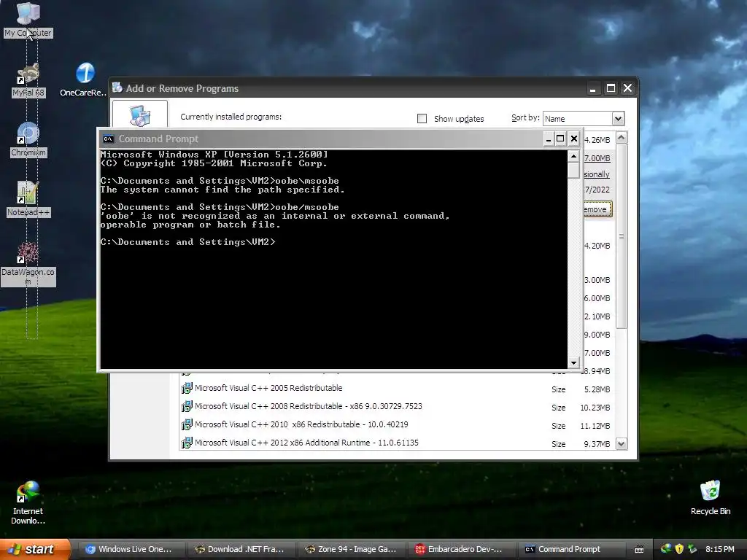Click the 10.23MB size value
Viewport: 747px width, 560px height.
point(595,408)
